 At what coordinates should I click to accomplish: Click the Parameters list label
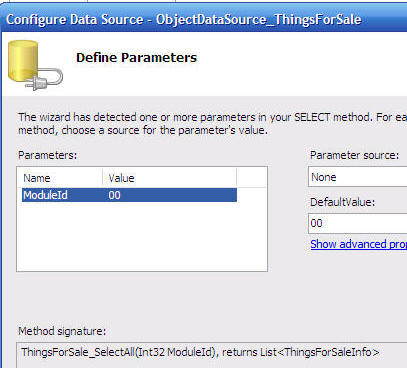tap(47, 155)
